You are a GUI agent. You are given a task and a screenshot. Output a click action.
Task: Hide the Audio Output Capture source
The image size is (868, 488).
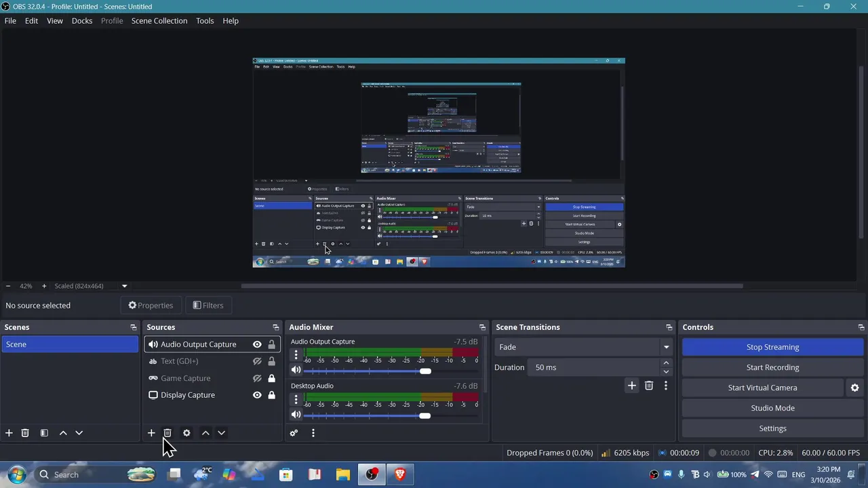(257, 344)
